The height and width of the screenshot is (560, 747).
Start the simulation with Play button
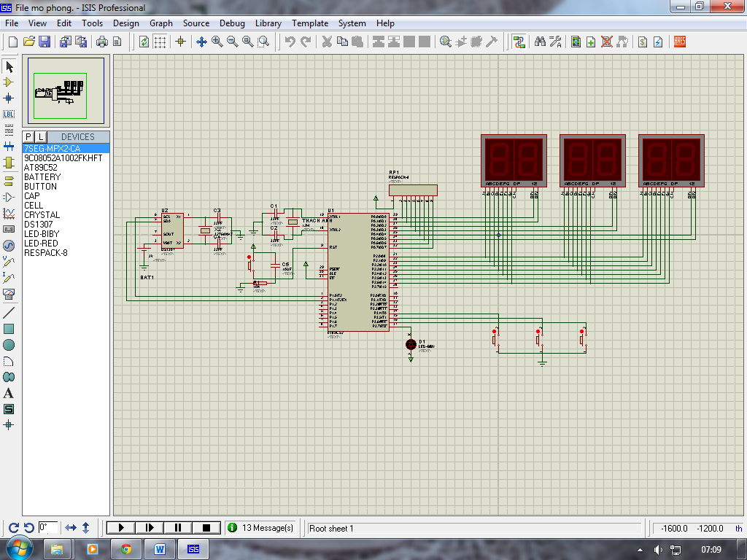[x=122, y=527]
